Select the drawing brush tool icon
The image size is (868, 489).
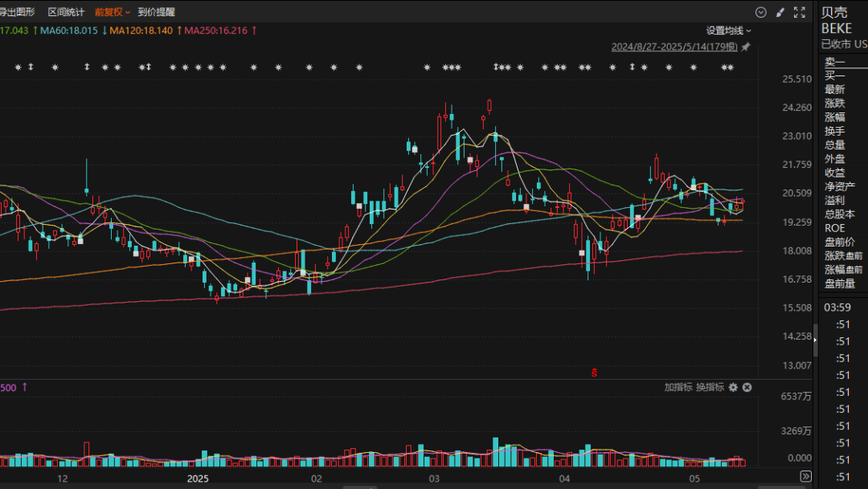(x=780, y=12)
